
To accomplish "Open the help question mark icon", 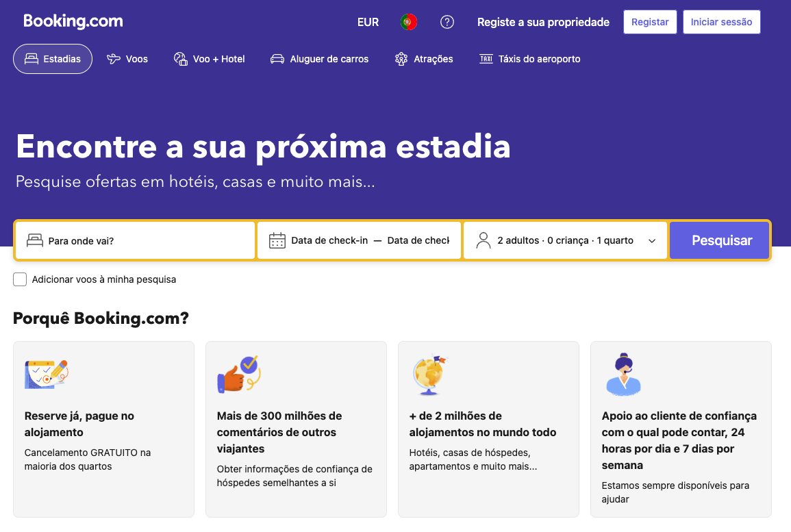I will pyautogui.click(x=447, y=22).
